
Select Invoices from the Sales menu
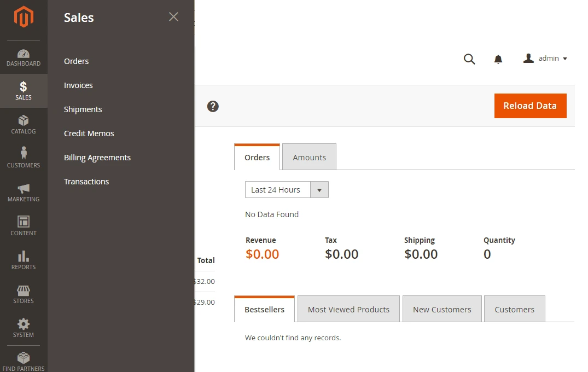coord(78,85)
